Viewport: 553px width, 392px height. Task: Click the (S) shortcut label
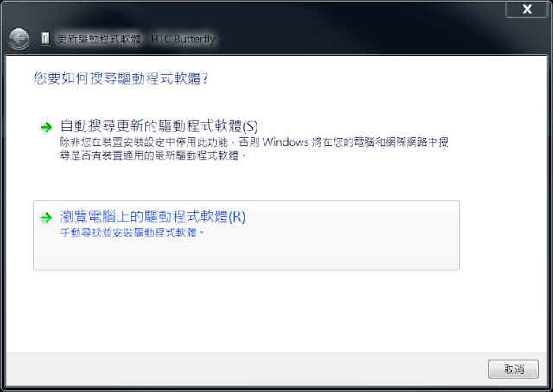[250, 127]
